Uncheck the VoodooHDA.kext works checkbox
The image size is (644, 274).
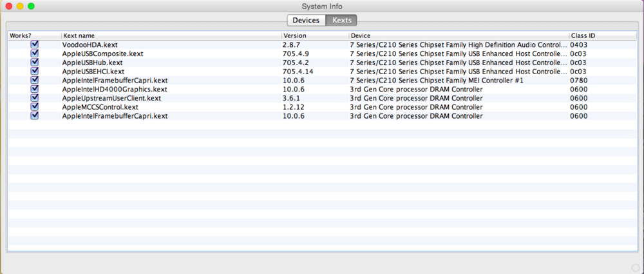35,44
